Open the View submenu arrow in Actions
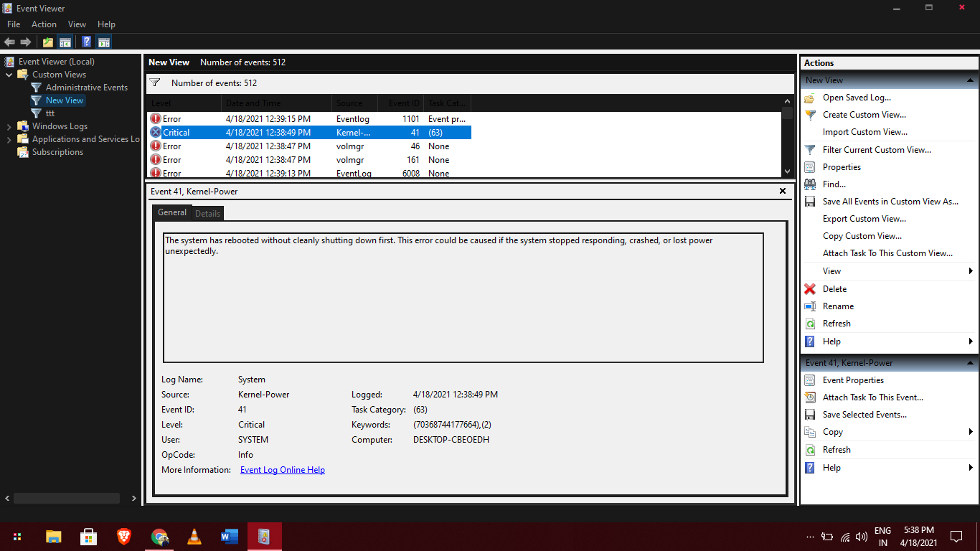This screenshot has height=551, width=980. [x=971, y=271]
